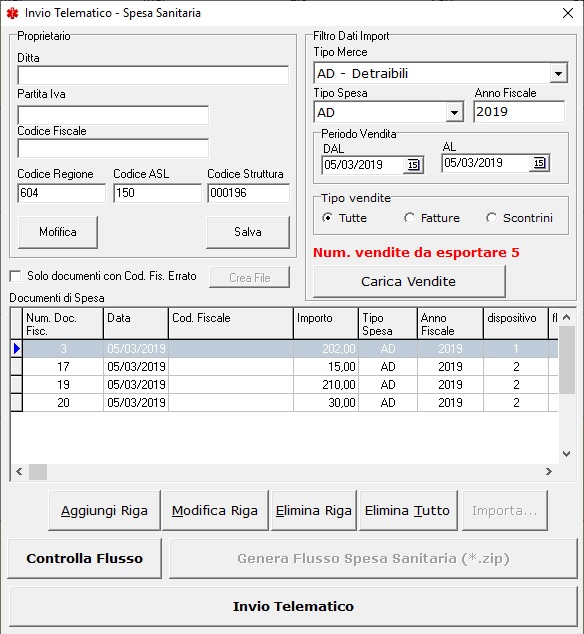The image size is (584, 634).
Task: Click Elimina Tutto button
Action: (408, 511)
